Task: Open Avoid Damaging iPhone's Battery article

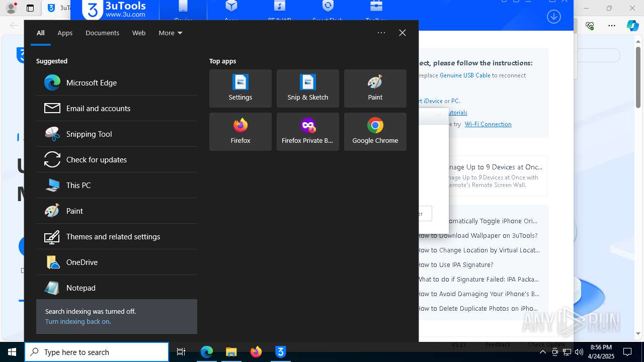Action: tap(479, 294)
